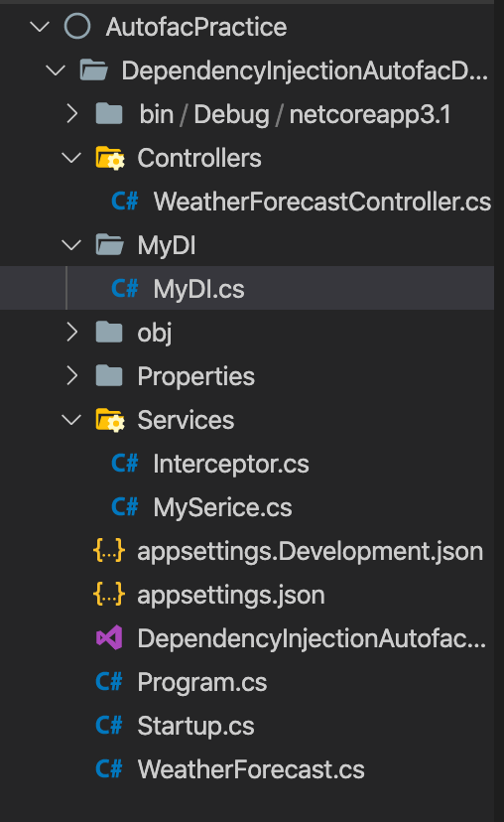Open Startup.cs file
The width and height of the screenshot is (504, 822).
[195, 726]
